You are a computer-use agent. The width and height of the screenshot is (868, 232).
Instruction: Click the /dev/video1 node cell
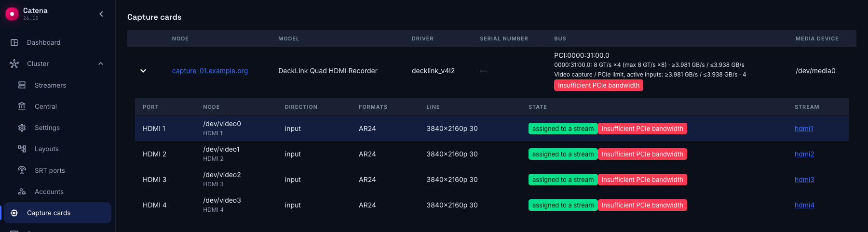(x=221, y=149)
